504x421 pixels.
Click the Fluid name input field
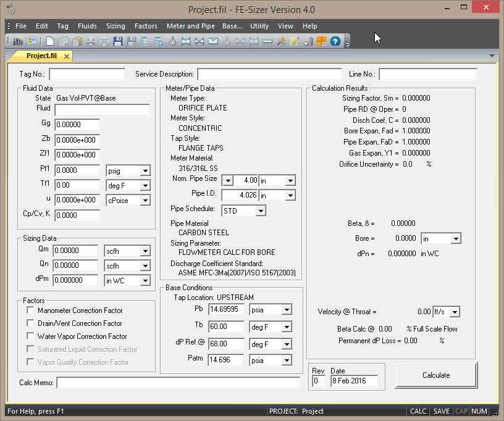pos(102,109)
